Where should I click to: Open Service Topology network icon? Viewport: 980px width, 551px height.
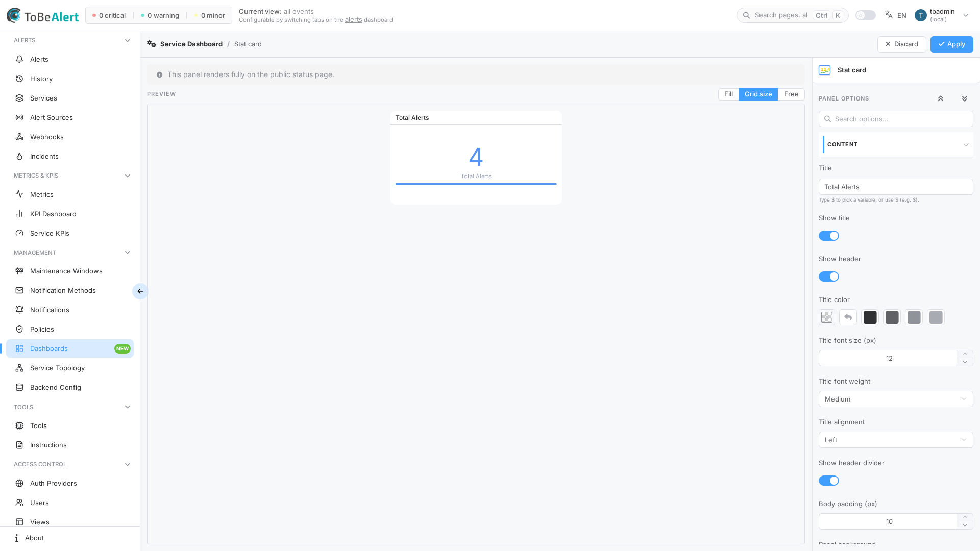(x=19, y=368)
